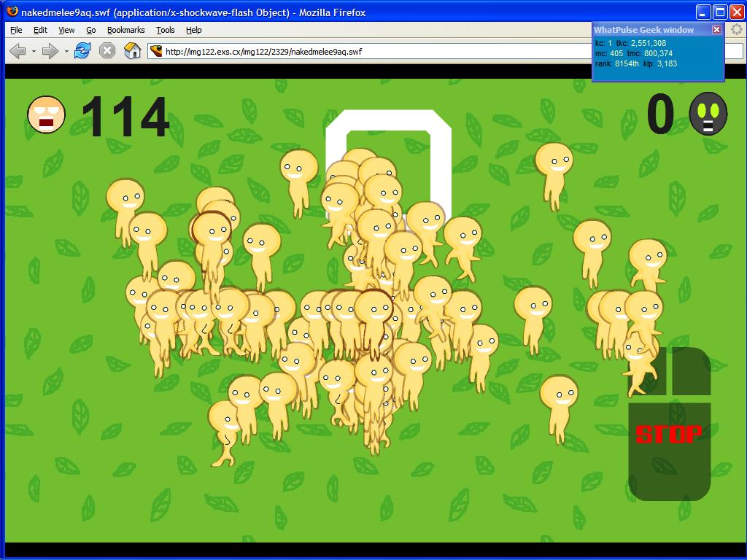Open the File menu
The width and height of the screenshot is (747, 560).
pos(16,30)
